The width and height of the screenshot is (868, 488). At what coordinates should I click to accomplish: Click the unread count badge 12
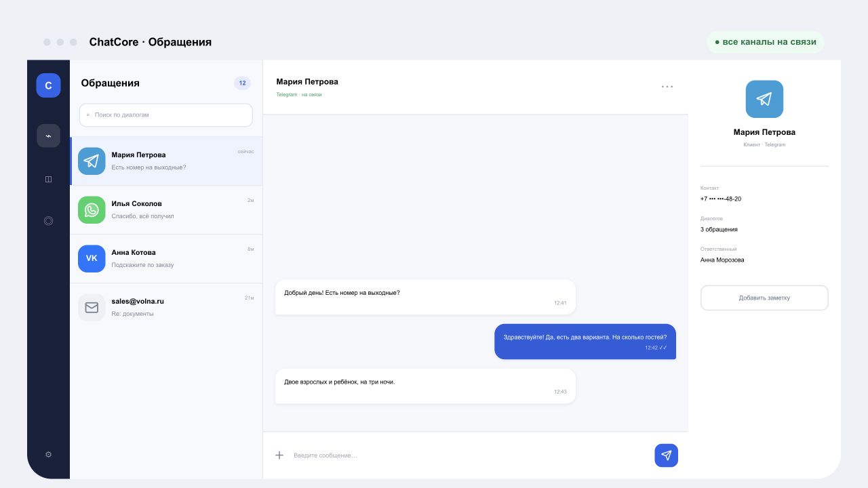pyautogui.click(x=242, y=83)
